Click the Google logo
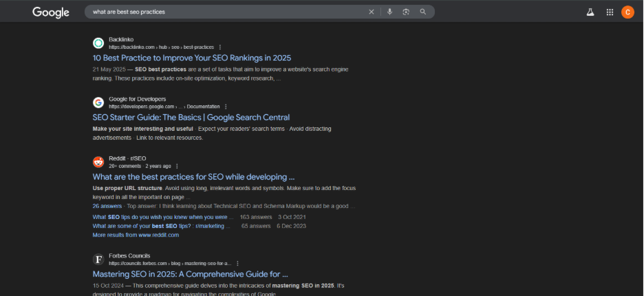 51,12
